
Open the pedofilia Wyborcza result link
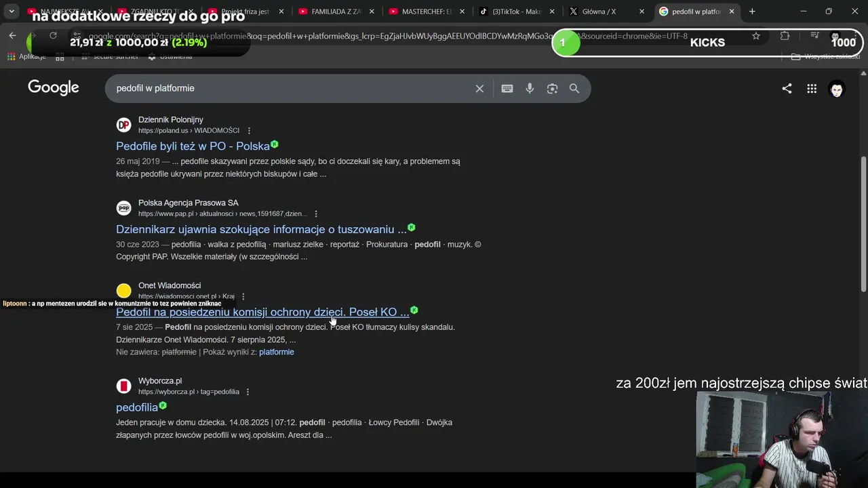click(x=137, y=408)
